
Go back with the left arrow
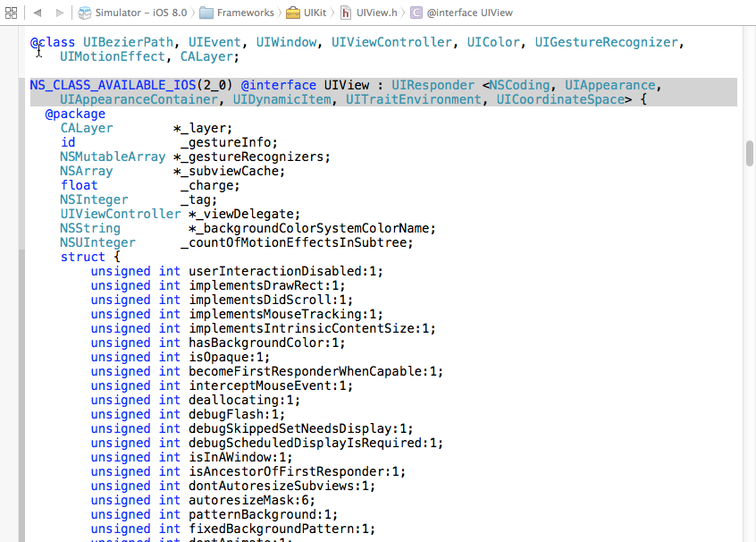[38, 13]
